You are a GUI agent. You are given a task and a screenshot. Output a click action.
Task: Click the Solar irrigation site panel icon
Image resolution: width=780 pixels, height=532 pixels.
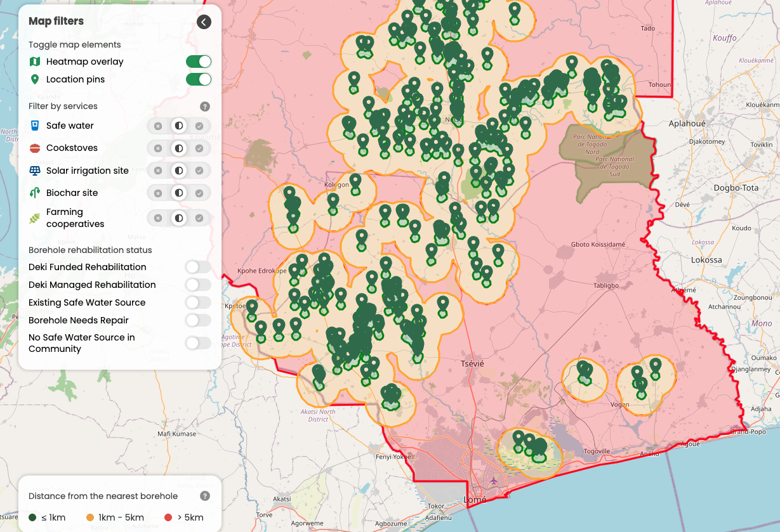[35, 171]
